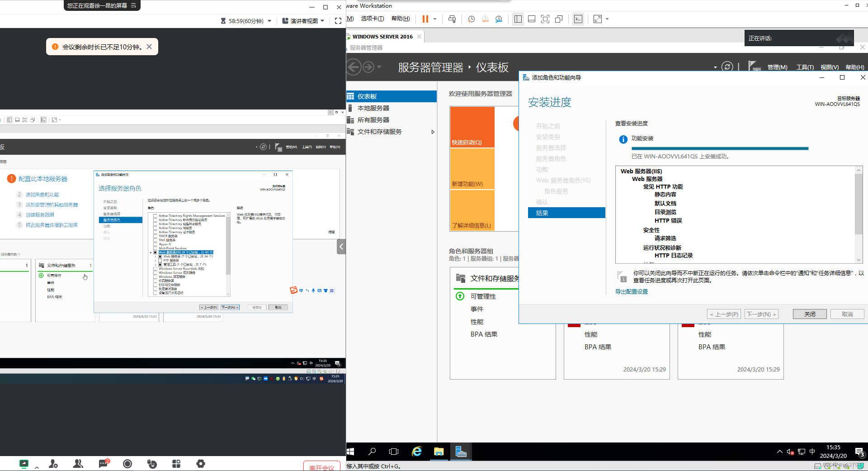868x471 pixels.
Task: Click the 关闭 button in the wizard
Action: pyautogui.click(x=810, y=314)
